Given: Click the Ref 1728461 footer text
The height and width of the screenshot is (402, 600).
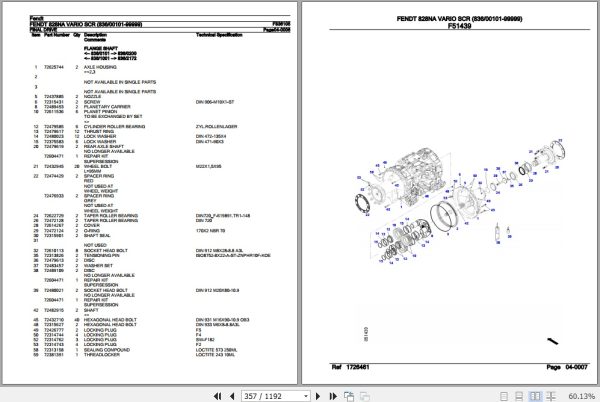Looking at the screenshot, I should pyautogui.click(x=350, y=367).
